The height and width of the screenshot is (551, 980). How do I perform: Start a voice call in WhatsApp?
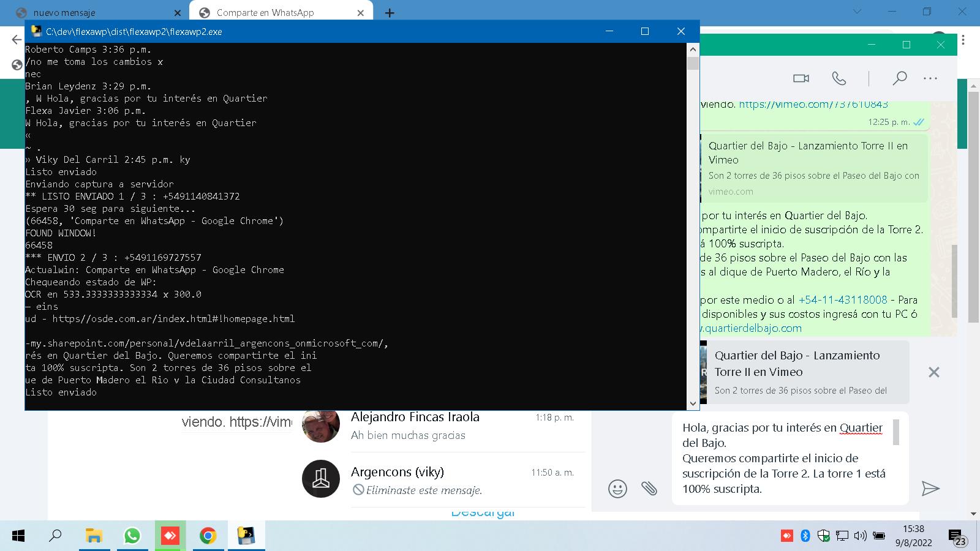[839, 78]
